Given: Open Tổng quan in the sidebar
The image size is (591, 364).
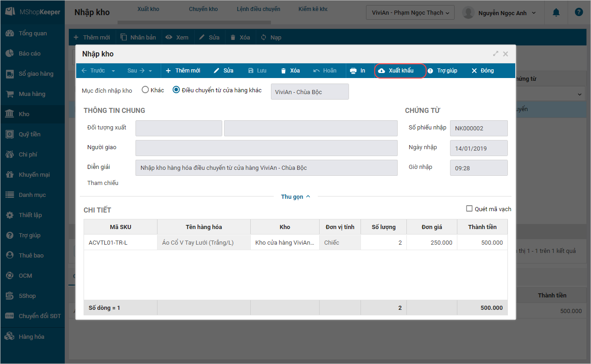Looking at the screenshot, I should click(32, 33).
